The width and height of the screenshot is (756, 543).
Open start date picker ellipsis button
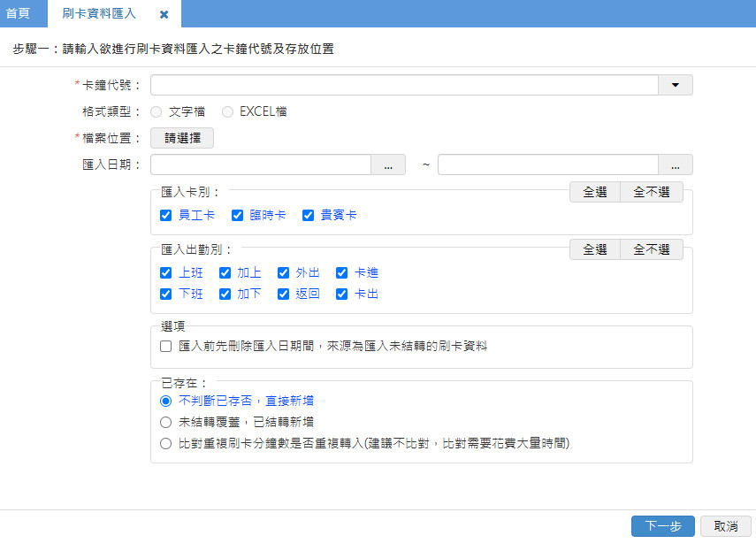387,165
